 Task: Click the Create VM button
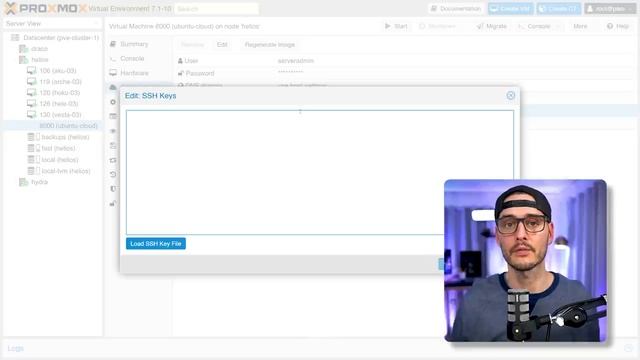coord(510,9)
